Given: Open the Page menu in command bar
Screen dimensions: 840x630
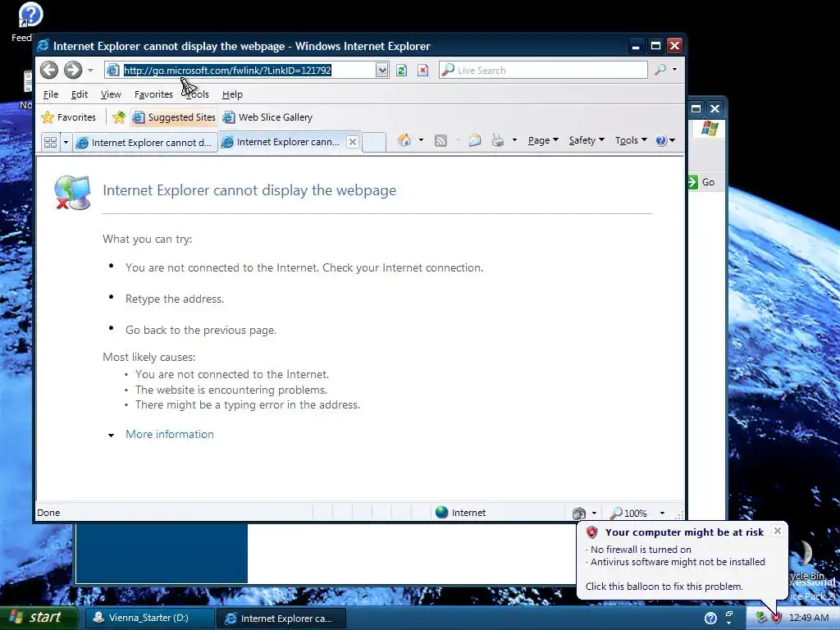Looking at the screenshot, I should (543, 140).
